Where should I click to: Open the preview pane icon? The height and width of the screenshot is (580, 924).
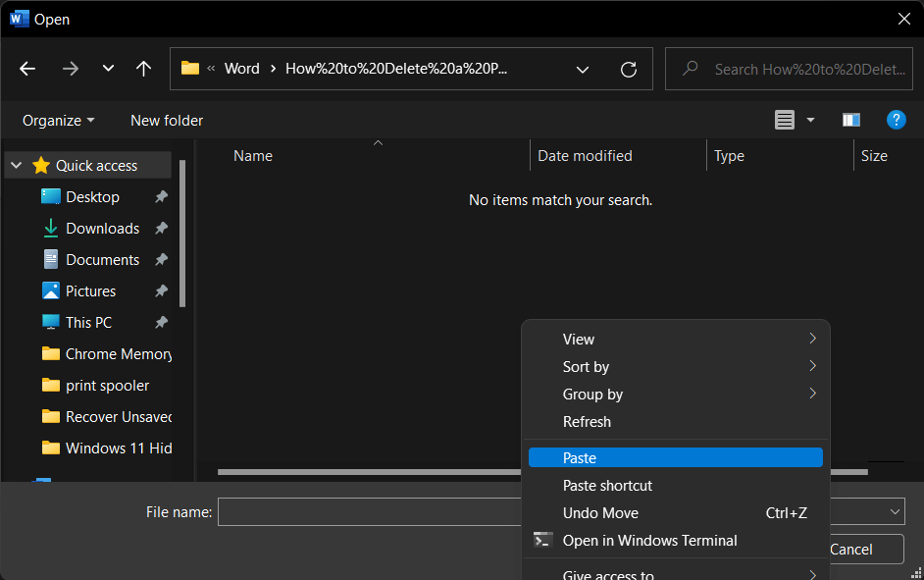[850, 120]
